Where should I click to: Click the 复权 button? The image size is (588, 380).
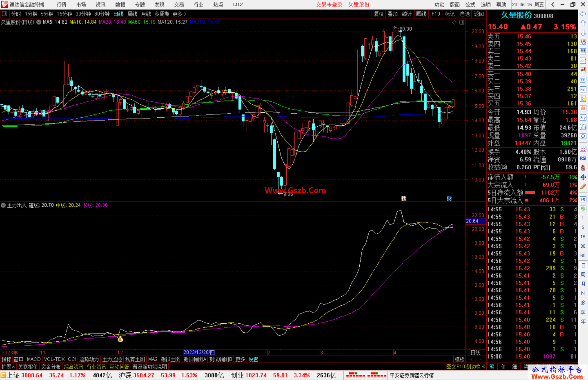(379, 14)
